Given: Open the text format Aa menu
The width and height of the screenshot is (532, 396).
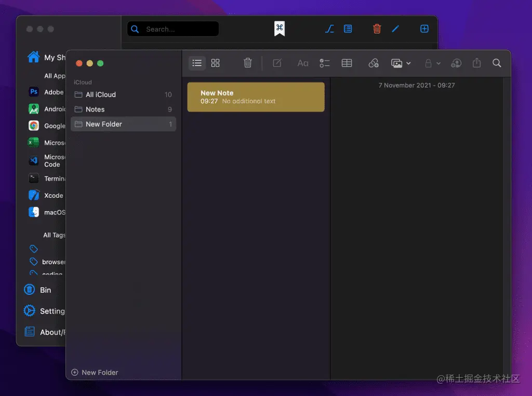Looking at the screenshot, I should (x=303, y=63).
